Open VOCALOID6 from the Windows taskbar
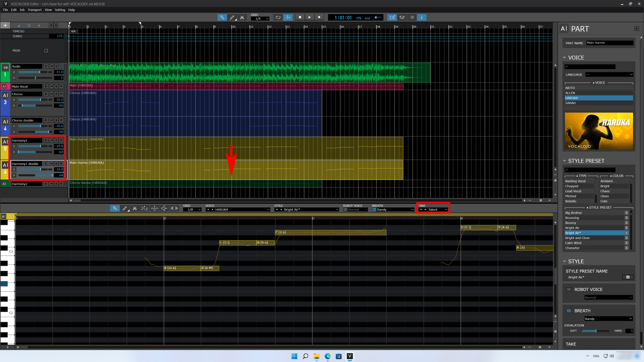The width and height of the screenshot is (644, 362). pos(350,356)
